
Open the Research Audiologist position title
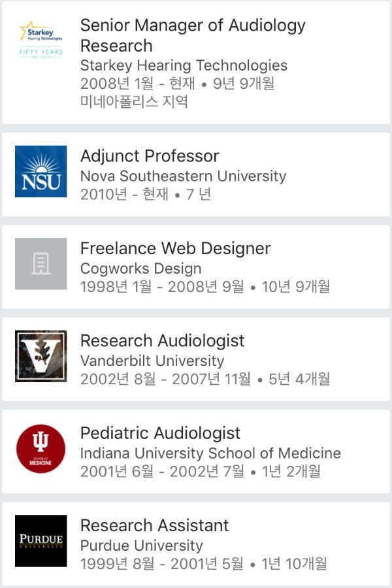(163, 341)
